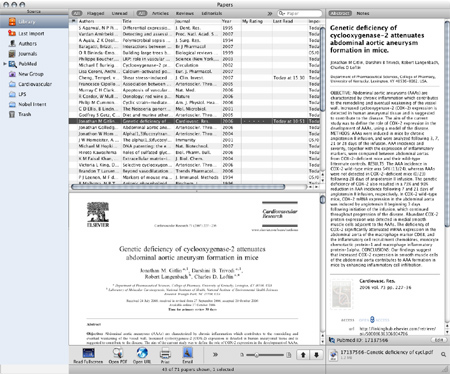
Task: Click the paper list horizontal scrollbar
Action: coord(178,187)
